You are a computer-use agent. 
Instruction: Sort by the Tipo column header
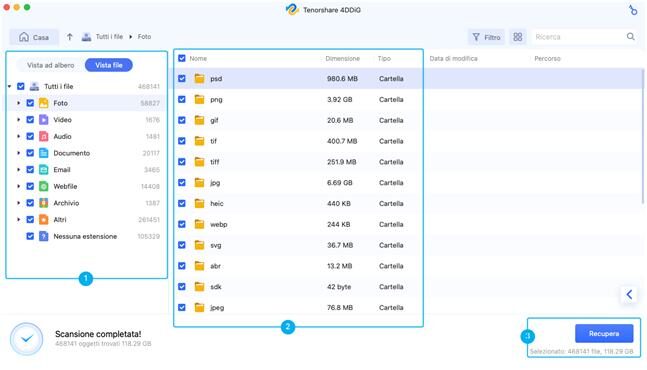point(384,59)
